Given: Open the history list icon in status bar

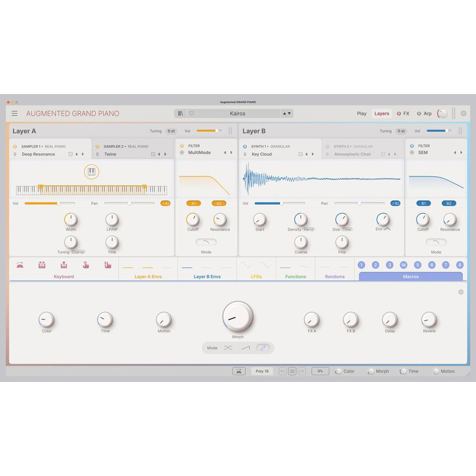Looking at the screenshot, I should [292, 371].
